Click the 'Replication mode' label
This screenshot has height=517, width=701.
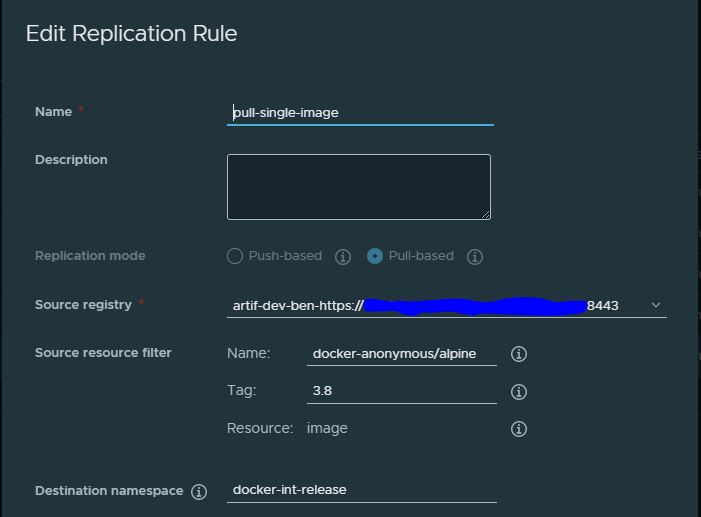pyautogui.click(x=90, y=256)
